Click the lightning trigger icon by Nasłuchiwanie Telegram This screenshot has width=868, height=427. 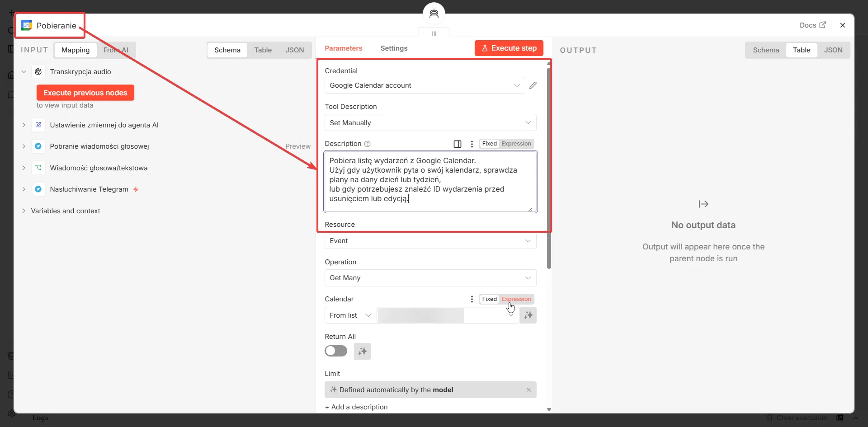click(136, 190)
